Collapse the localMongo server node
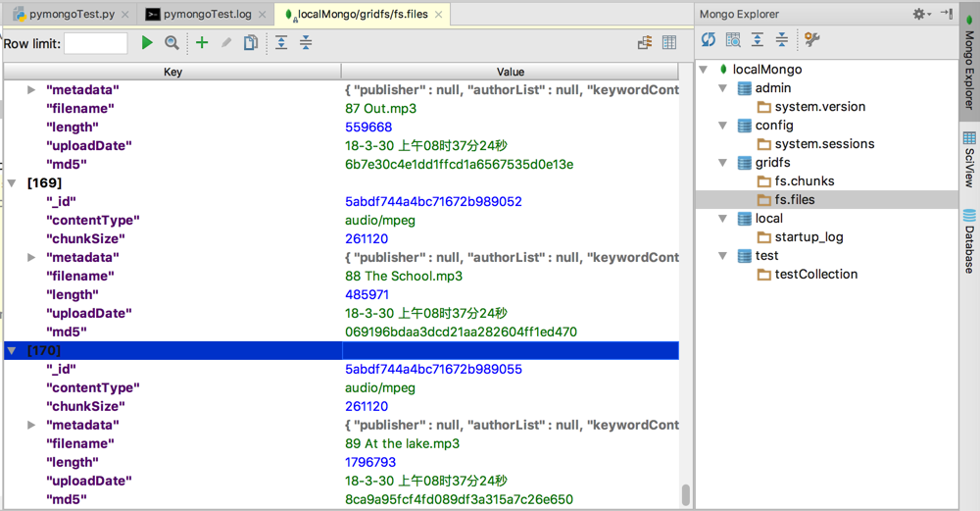Image resolution: width=980 pixels, height=511 pixels. coord(703,70)
